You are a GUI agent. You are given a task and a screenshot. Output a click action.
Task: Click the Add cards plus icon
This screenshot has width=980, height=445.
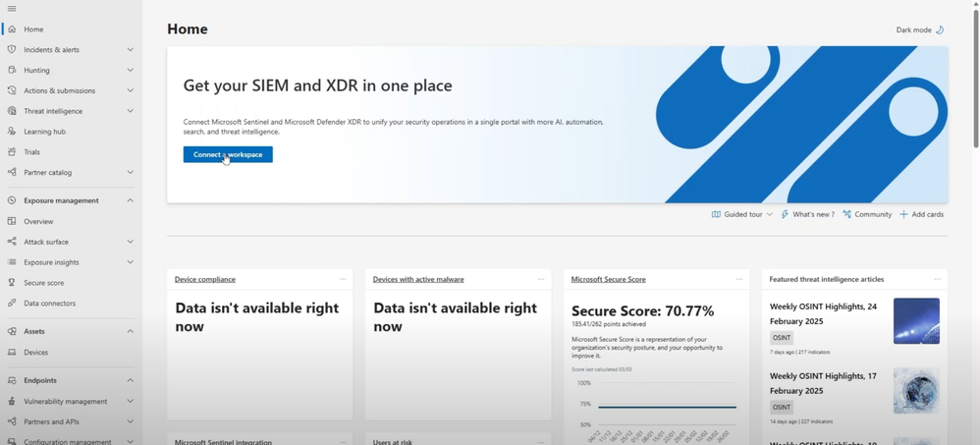point(903,214)
